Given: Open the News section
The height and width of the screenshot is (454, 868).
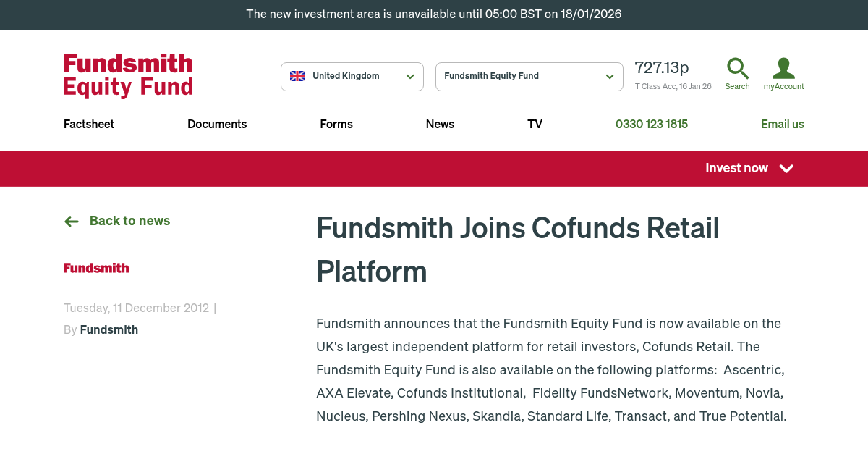Looking at the screenshot, I should tap(440, 124).
